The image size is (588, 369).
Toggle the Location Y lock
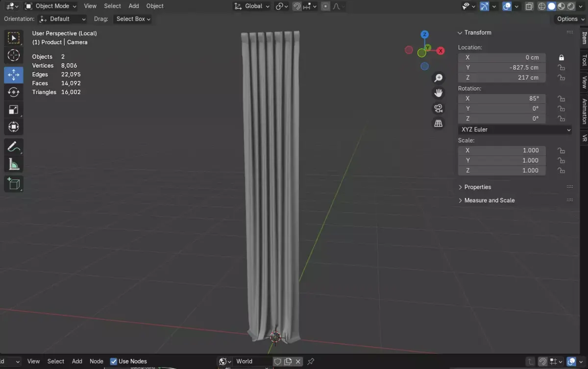pyautogui.click(x=562, y=68)
